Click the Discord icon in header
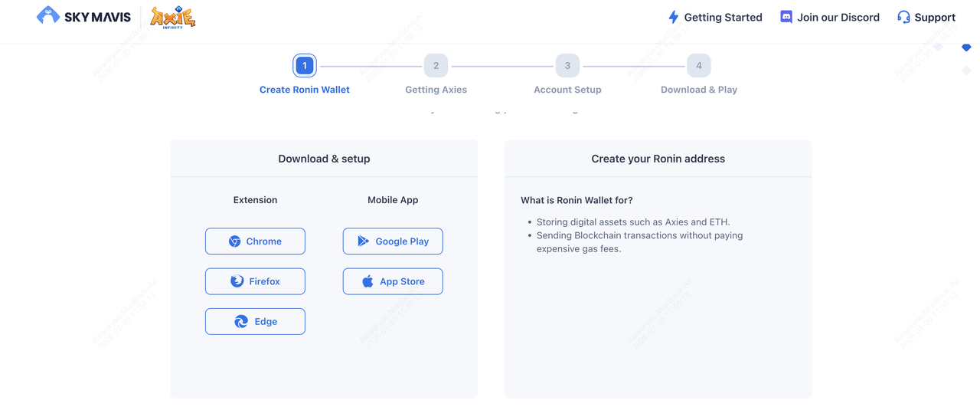 786,17
